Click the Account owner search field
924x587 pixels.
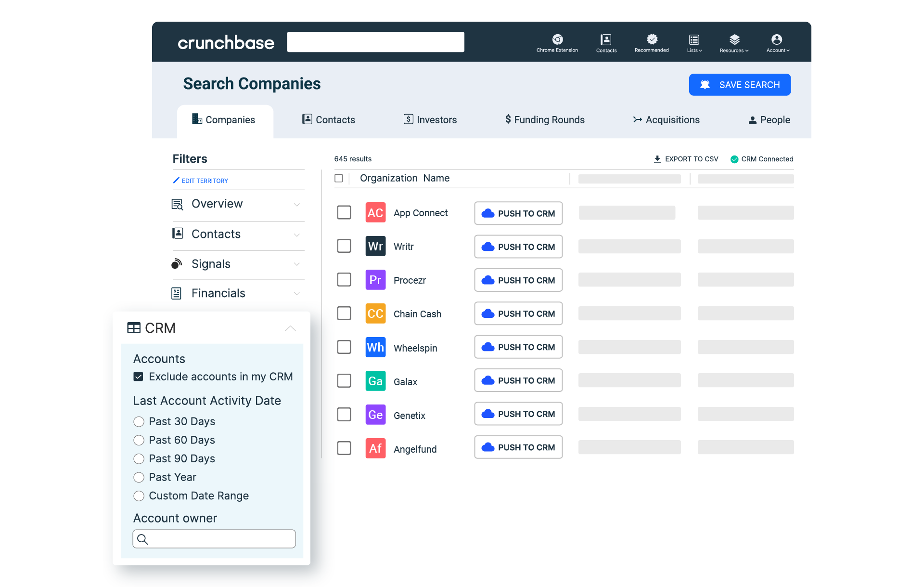[x=214, y=539]
